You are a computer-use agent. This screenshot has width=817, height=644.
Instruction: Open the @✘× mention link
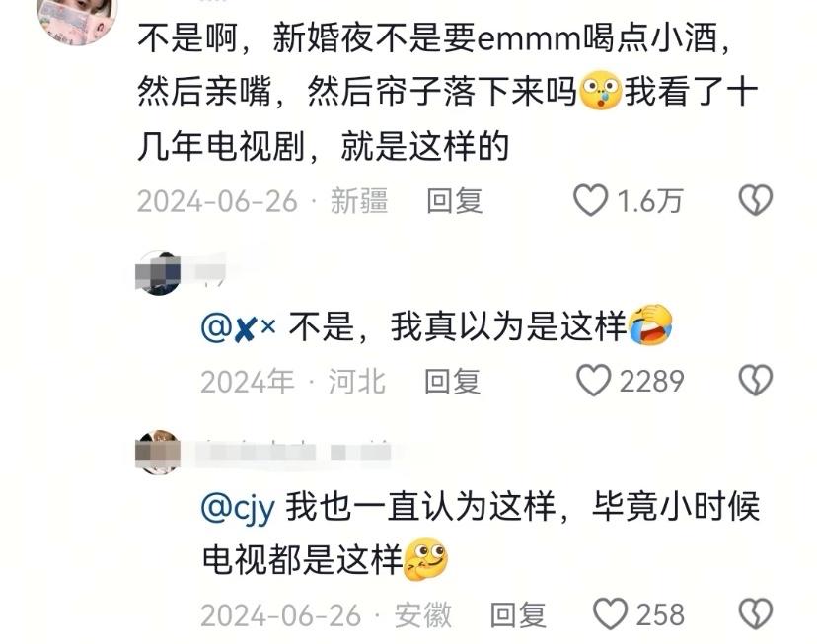tap(238, 328)
